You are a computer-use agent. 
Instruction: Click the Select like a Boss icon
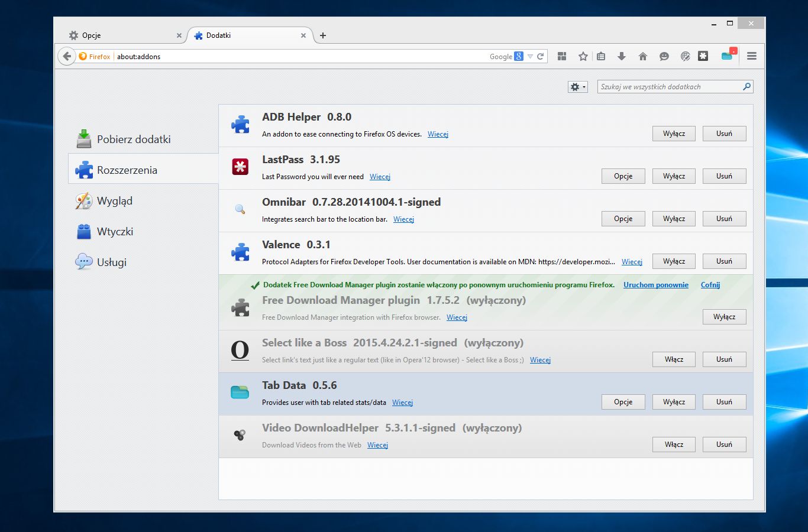(x=240, y=351)
